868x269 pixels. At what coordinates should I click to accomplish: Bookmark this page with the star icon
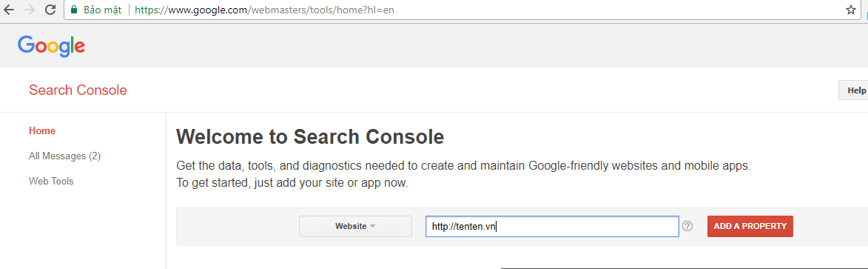850,10
